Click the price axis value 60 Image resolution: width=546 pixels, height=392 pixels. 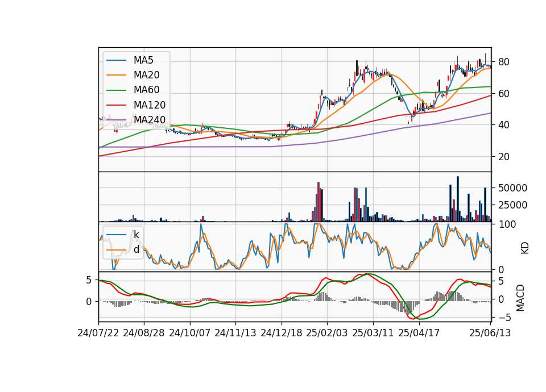[x=503, y=94]
